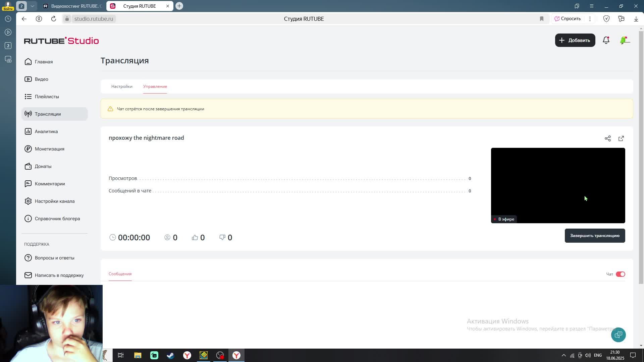This screenshot has width=644, height=362.
Task: Toggle the Чат switch off
Action: pos(620,274)
